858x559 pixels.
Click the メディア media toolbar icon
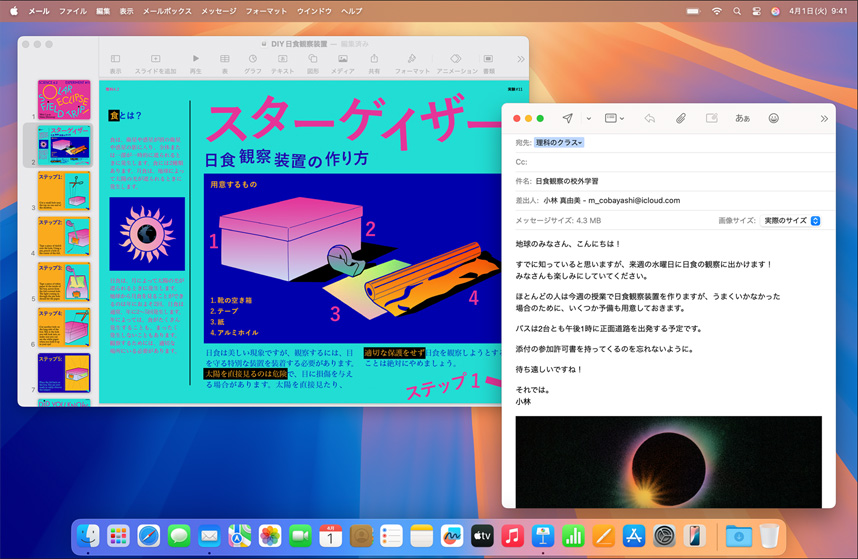click(342, 64)
